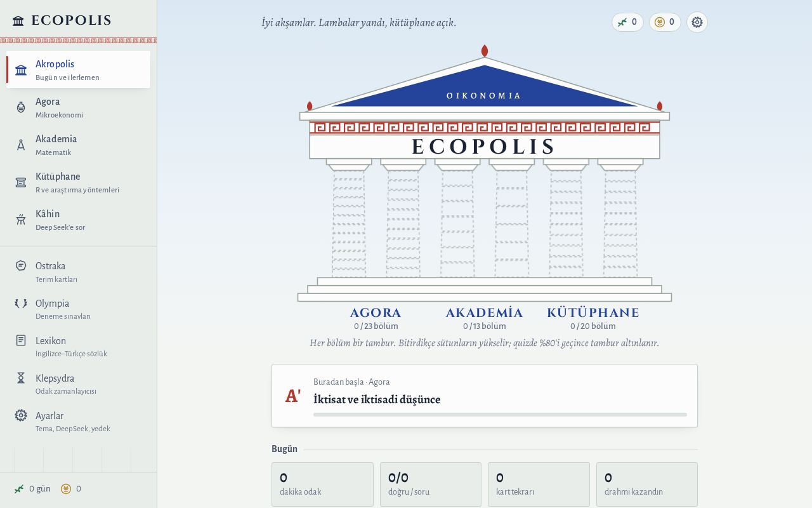Click the Kâhin tripod icon

click(21, 220)
